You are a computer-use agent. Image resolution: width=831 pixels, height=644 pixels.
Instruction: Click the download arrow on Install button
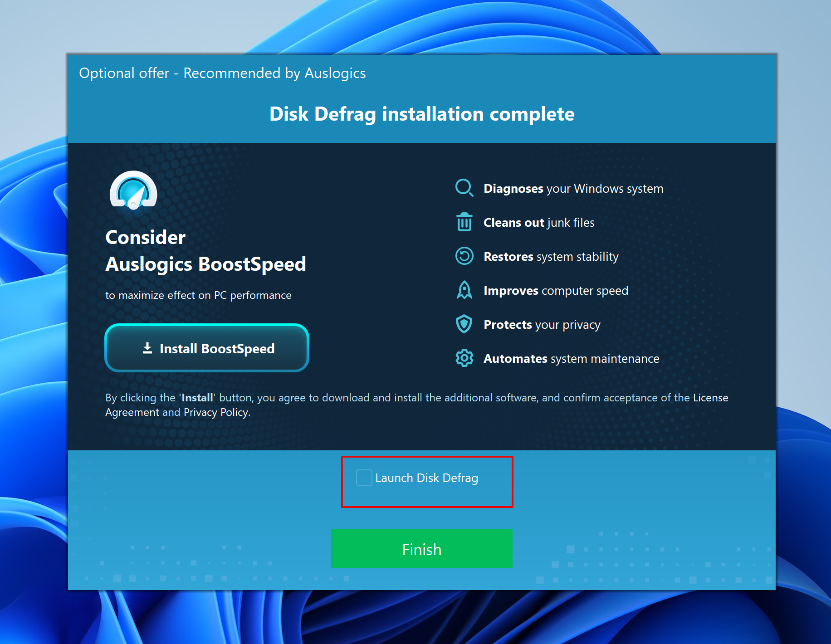[x=147, y=348]
